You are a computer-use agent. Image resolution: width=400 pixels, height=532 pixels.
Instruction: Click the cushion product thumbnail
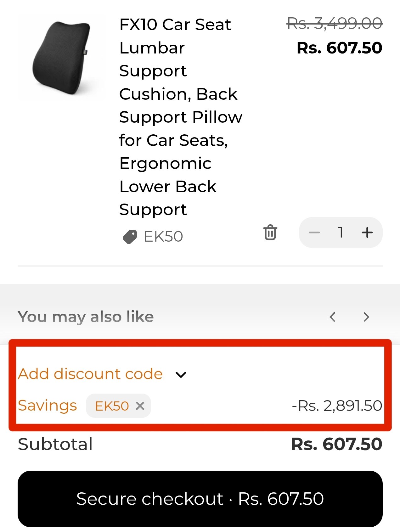[61, 58]
